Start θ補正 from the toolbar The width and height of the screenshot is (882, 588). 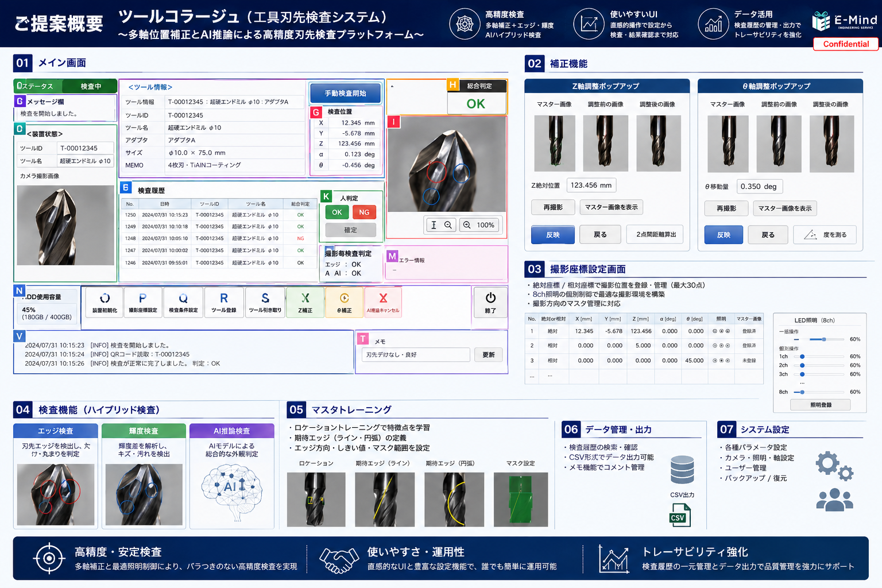[344, 301]
